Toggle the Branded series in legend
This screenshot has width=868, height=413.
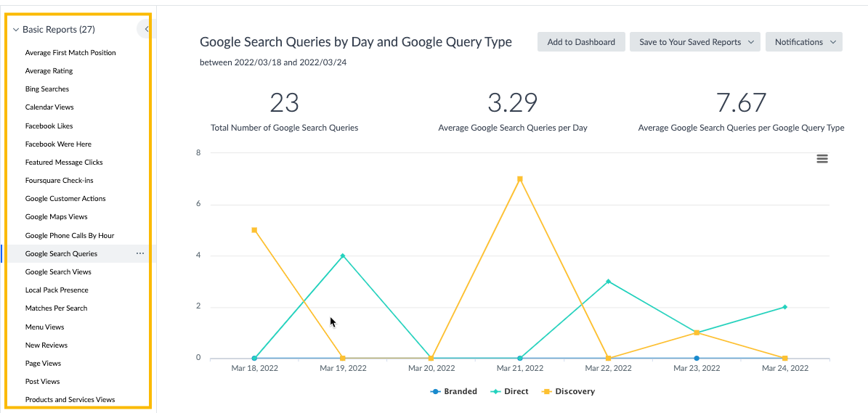[453, 391]
